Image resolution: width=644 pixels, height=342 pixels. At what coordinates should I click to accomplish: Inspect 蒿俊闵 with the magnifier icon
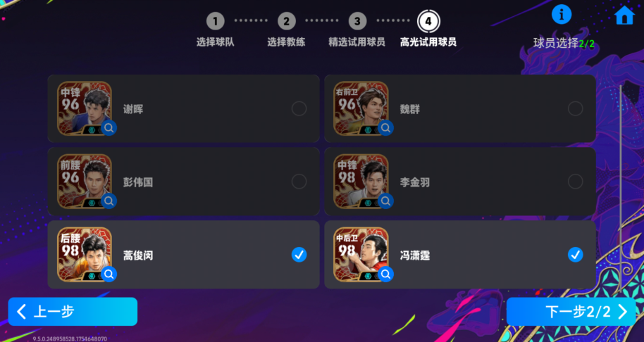click(x=109, y=274)
